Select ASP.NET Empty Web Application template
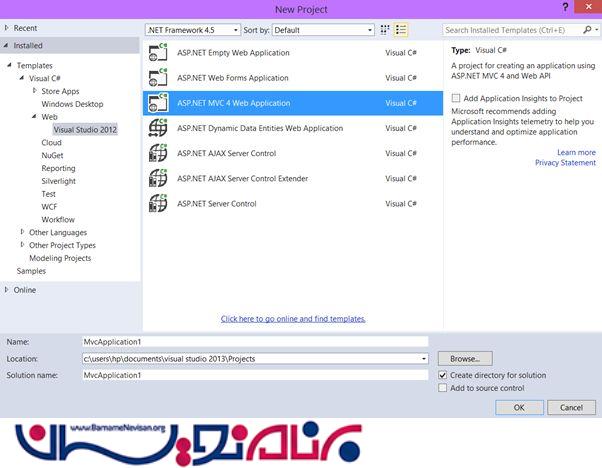Screen dimensions: 602x468 pos(293,53)
